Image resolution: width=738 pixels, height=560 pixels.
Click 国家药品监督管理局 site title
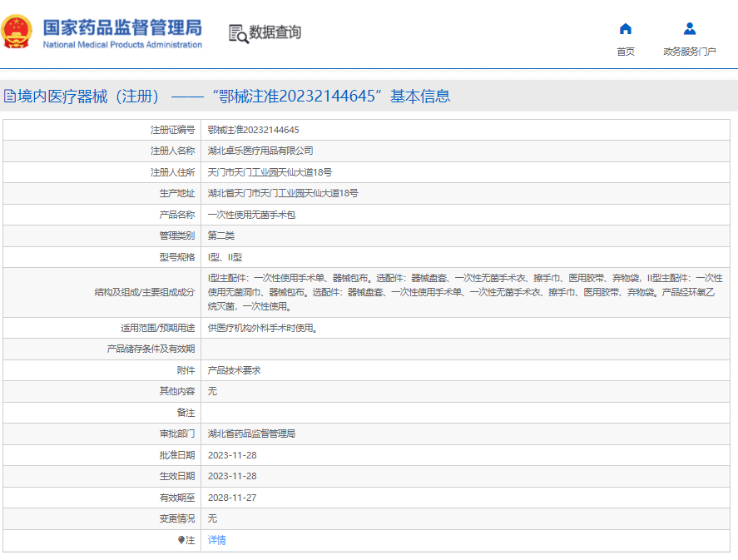(122, 27)
